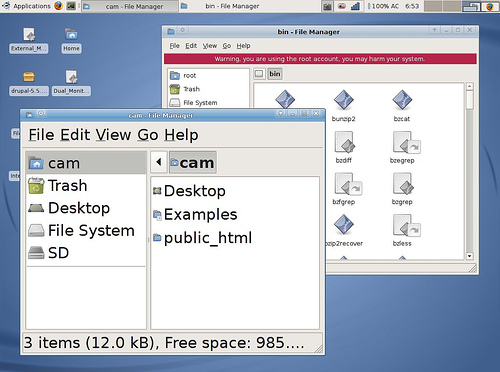
Task: Select the Dual_Monit... desktop icon
Action: [x=71, y=83]
